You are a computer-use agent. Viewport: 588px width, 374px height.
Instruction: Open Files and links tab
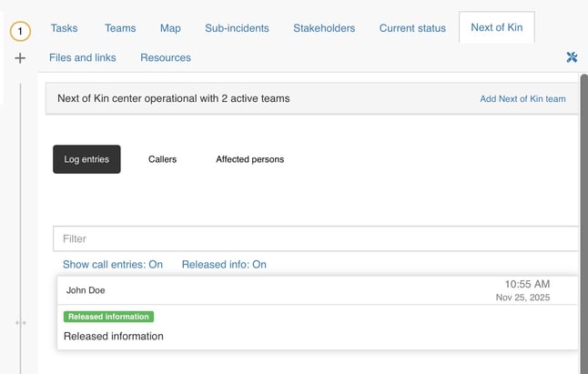pos(83,57)
